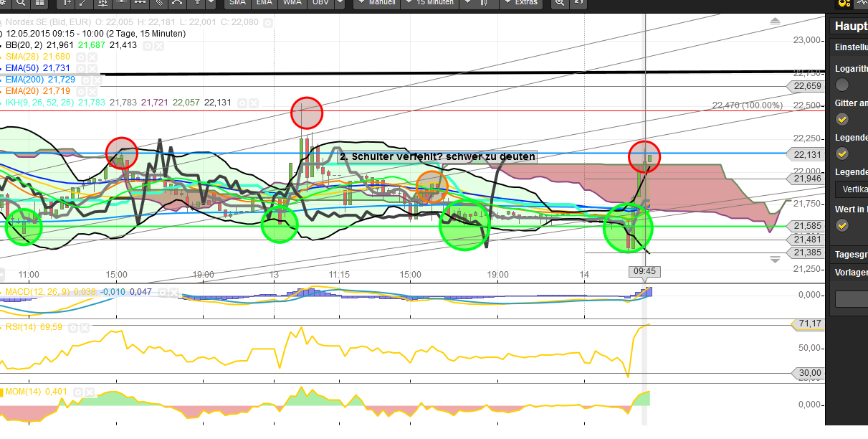Select the 22,659 price label
The width and height of the screenshot is (868, 439).
point(805,86)
